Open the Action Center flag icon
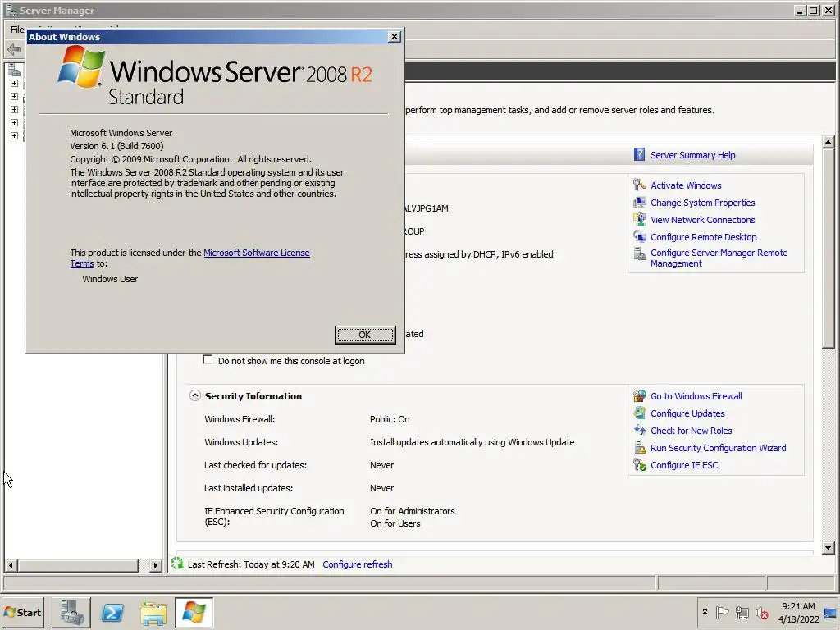Image resolution: width=840 pixels, height=630 pixels. 722,612
